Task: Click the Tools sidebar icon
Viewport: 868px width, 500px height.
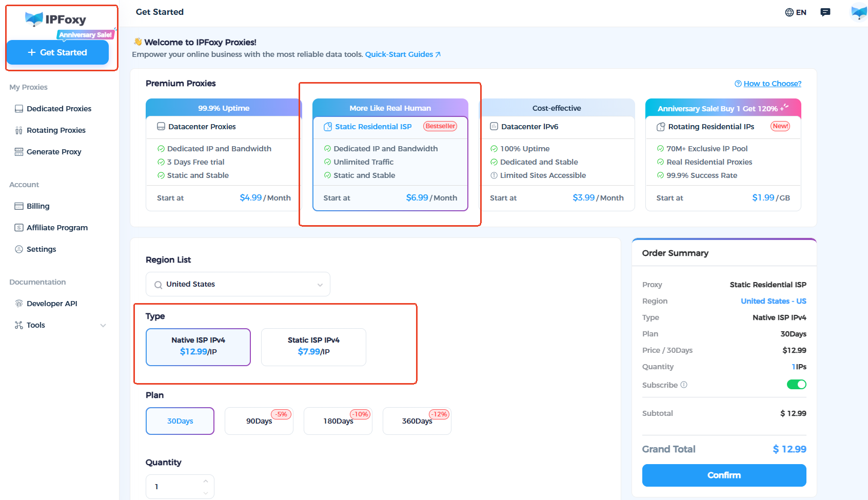Action: (19, 325)
